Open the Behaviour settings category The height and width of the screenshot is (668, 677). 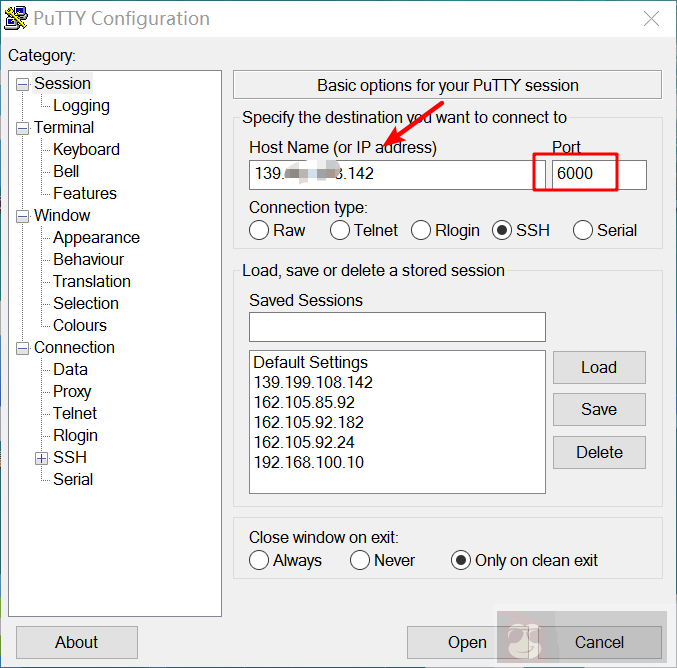coord(88,260)
